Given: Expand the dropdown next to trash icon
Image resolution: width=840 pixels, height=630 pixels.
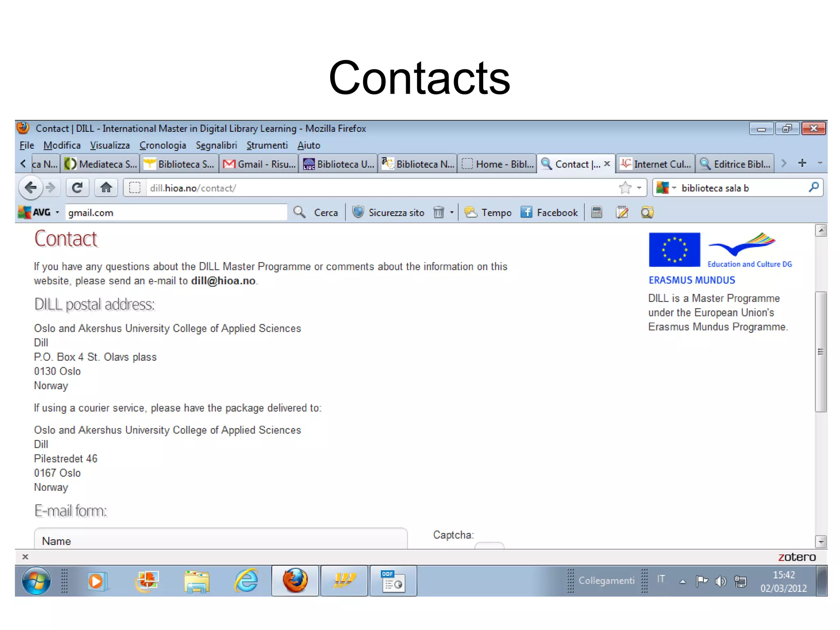Looking at the screenshot, I should coord(452,213).
